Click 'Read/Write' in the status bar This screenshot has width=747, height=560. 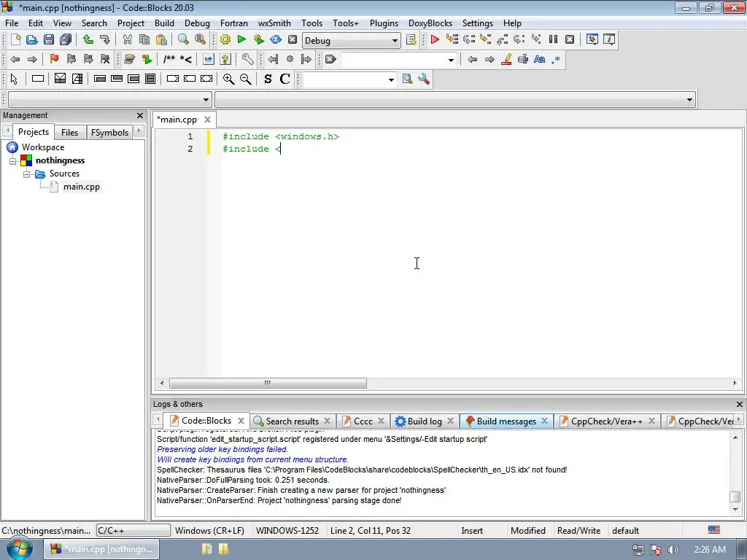click(578, 531)
